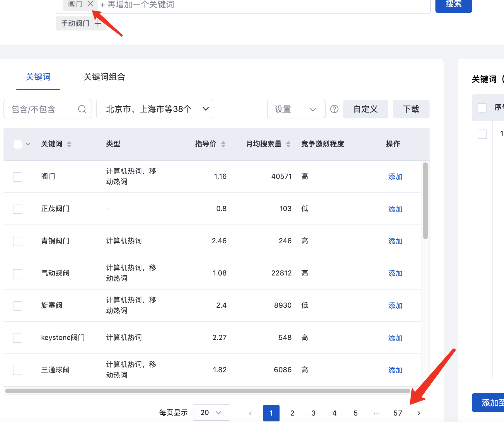Viewport: 504px width, 422px height.
Task: Remove the 阀门 keyword tag
Action: [90, 4]
